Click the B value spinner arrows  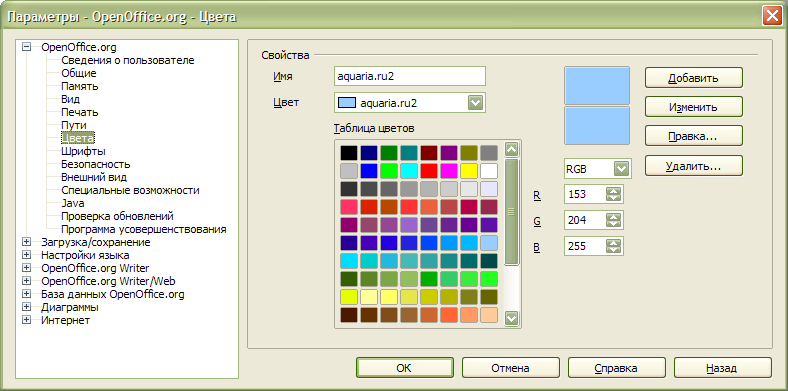coord(614,246)
